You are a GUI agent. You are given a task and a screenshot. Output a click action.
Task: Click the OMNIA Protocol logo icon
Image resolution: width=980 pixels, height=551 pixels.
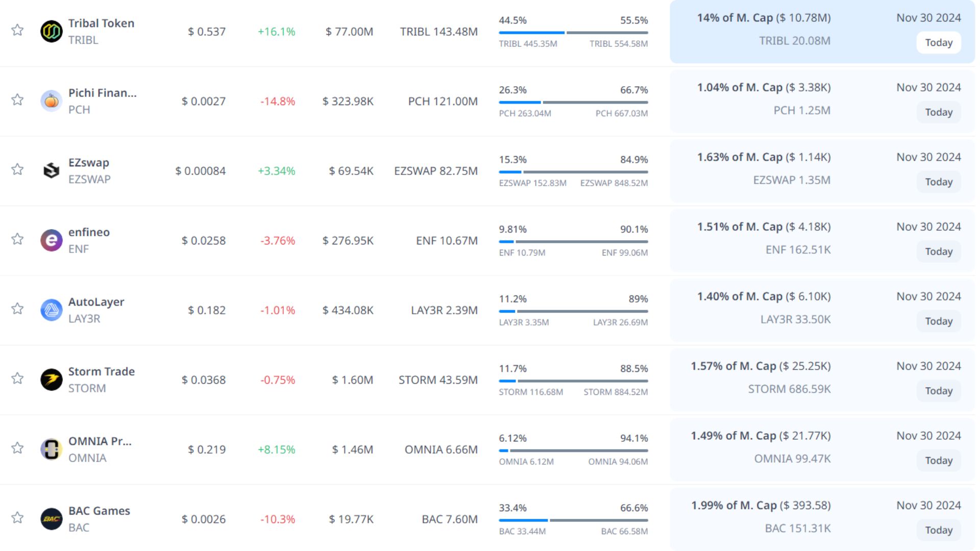click(51, 449)
